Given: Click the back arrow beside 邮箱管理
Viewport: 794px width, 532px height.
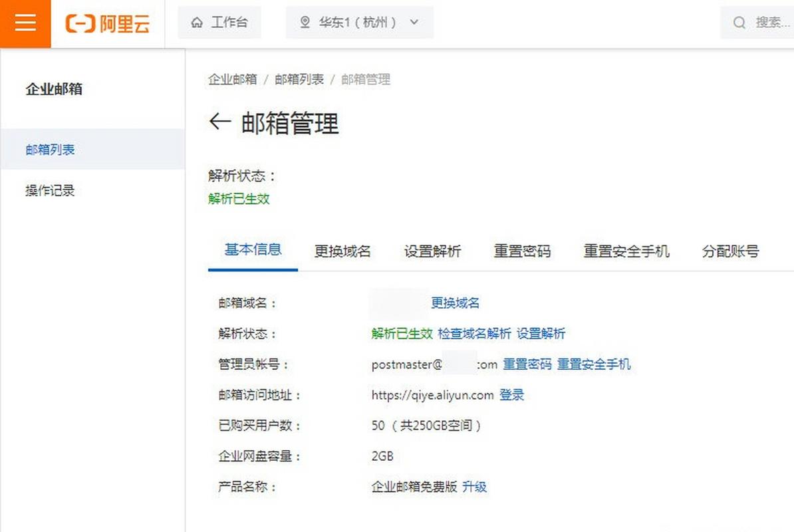Looking at the screenshot, I should [219, 122].
